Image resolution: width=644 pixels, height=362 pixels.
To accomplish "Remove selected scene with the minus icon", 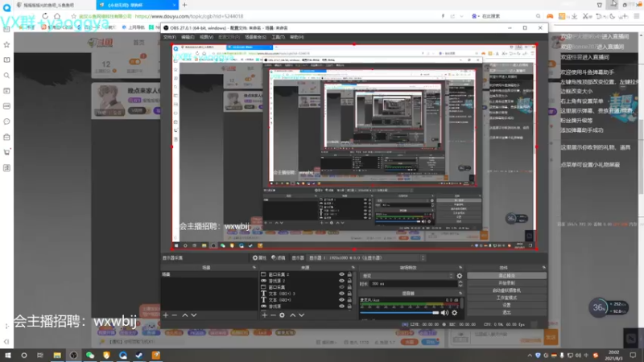I will point(175,315).
